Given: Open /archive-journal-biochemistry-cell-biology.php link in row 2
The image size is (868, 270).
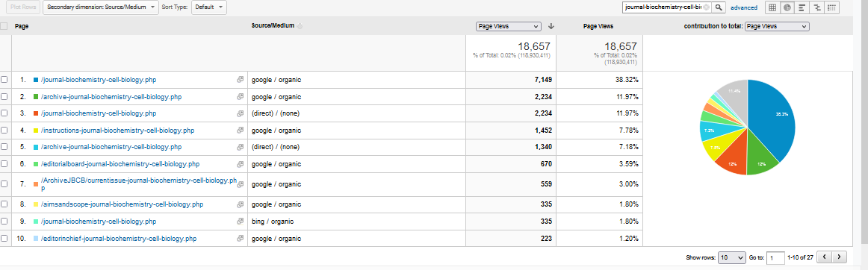Looking at the screenshot, I should pos(111,96).
